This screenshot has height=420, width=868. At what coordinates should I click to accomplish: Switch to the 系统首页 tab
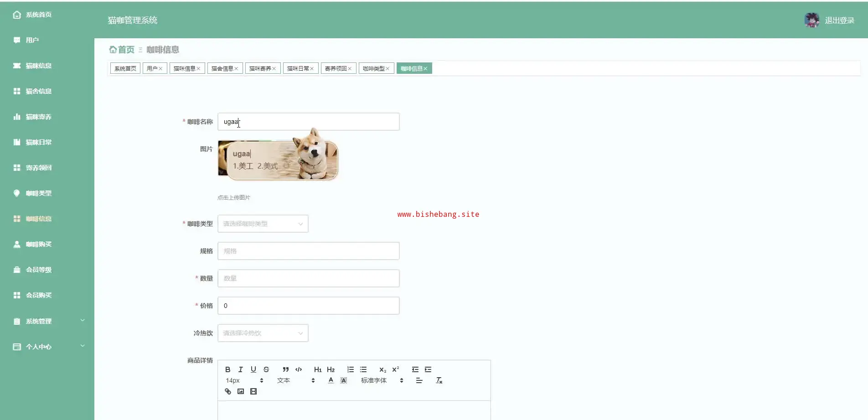pyautogui.click(x=125, y=68)
